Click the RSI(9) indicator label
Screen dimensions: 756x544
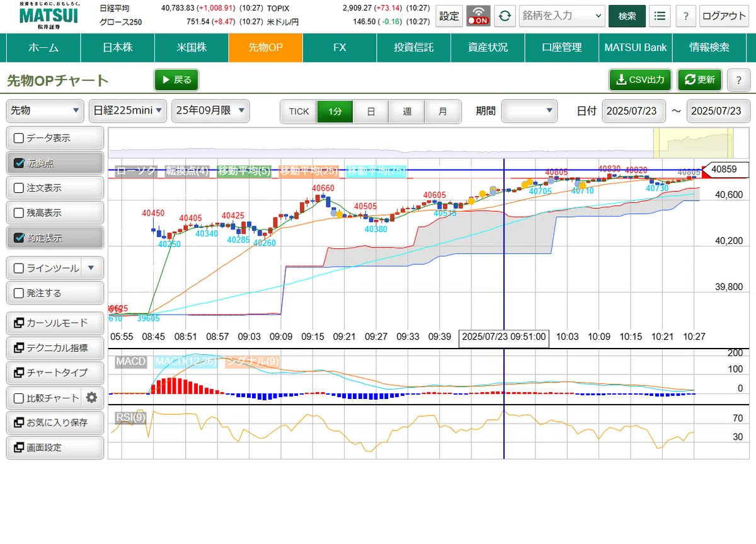pyautogui.click(x=130, y=417)
